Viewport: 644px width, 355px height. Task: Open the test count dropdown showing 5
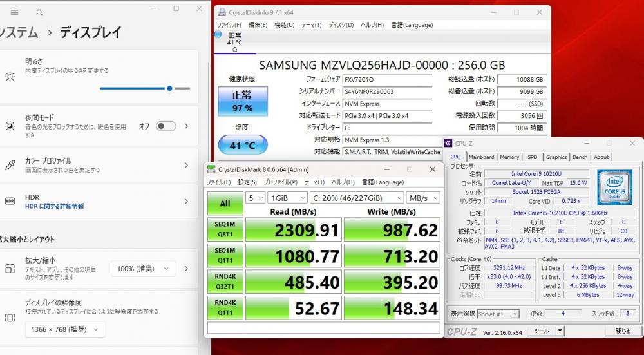click(x=256, y=198)
